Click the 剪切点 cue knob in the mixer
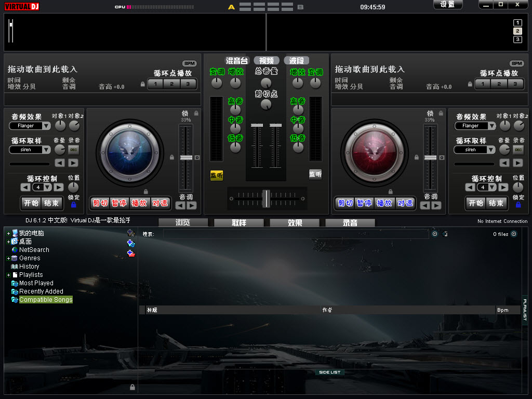The height and width of the screenshot is (399, 532). (x=265, y=104)
